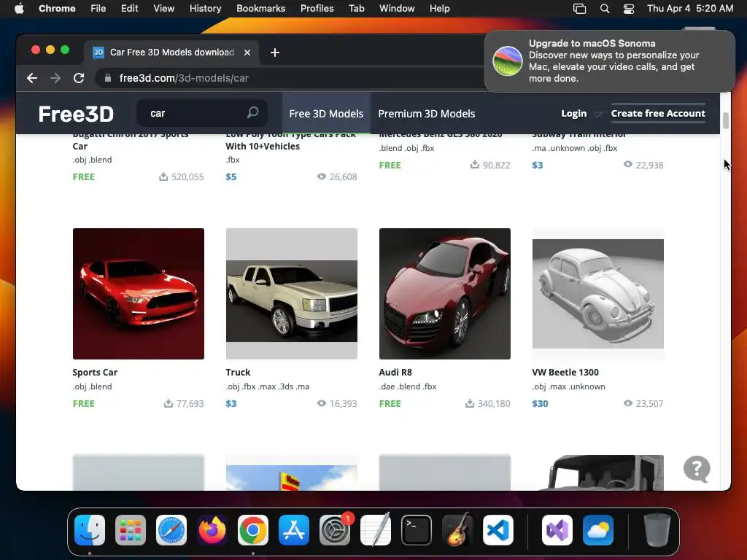
Task: Click the Upgrade to macOS Sonoma notification
Action: 609,61
